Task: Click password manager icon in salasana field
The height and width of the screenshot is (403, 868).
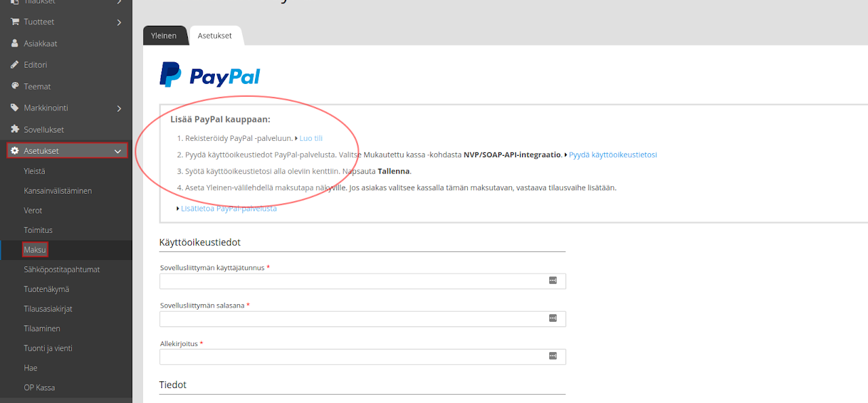Action: click(x=553, y=318)
